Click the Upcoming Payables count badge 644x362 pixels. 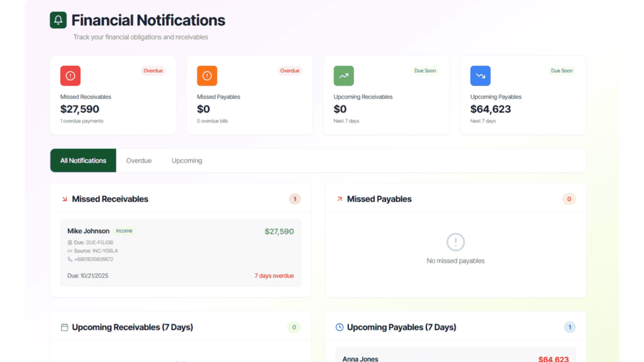point(570,327)
